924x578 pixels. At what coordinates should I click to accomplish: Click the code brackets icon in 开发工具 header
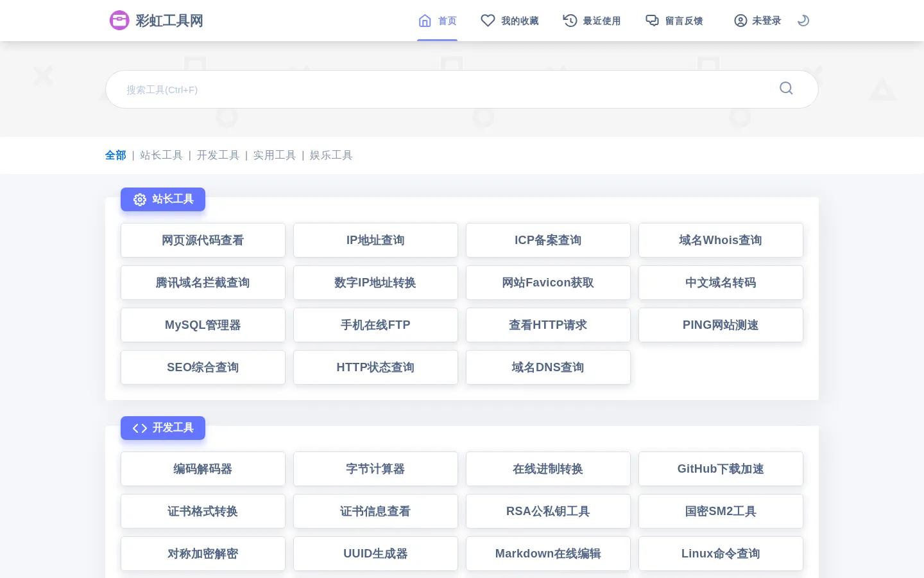(140, 428)
